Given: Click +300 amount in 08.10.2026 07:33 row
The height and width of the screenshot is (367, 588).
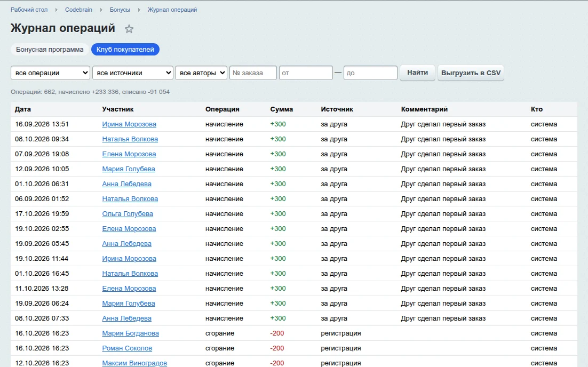Looking at the screenshot, I should (278, 318).
